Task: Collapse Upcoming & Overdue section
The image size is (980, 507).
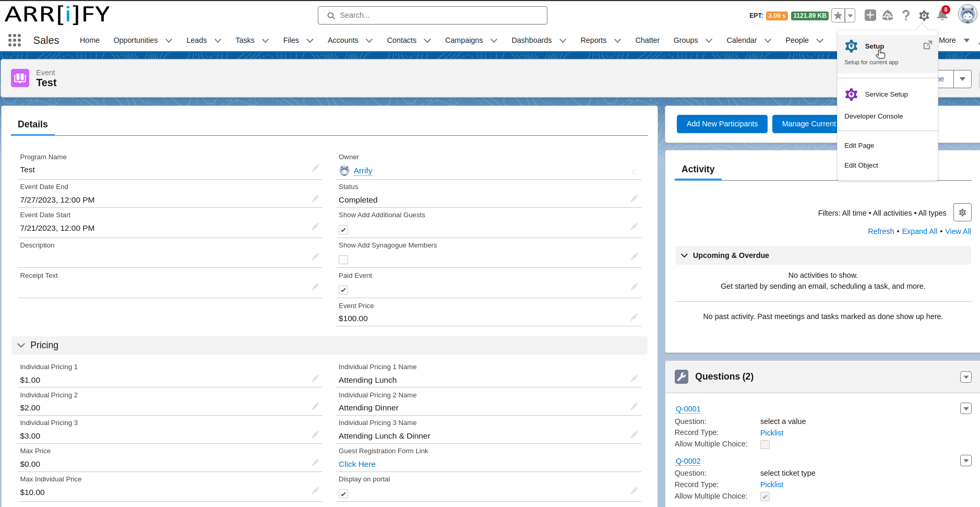Action: tap(684, 255)
